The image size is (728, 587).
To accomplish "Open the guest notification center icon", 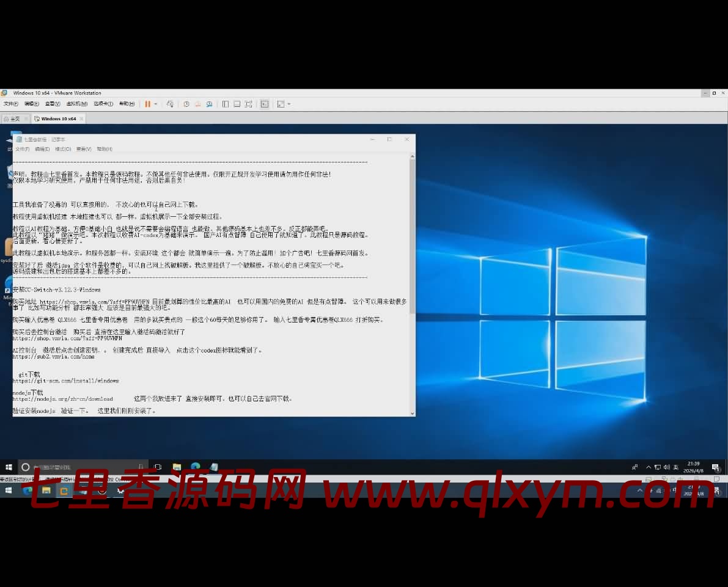I will (x=715, y=467).
